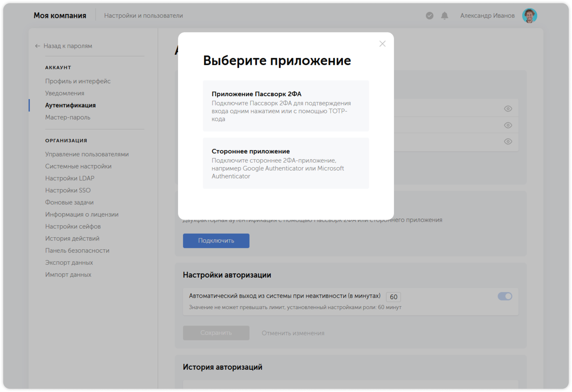
Task: Open Александр Иванов's avatar picture
Action: tap(529, 16)
